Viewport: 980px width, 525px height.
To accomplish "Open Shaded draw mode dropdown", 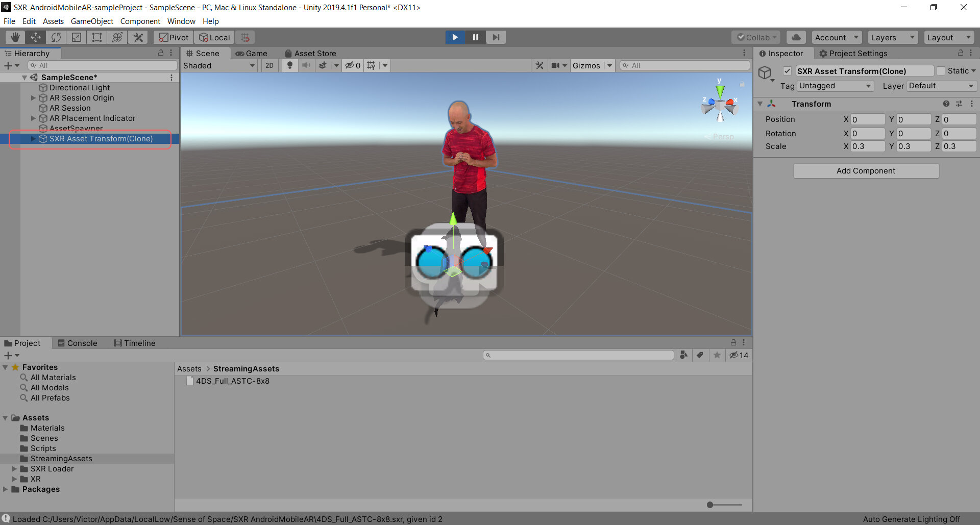I will coord(219,65).
